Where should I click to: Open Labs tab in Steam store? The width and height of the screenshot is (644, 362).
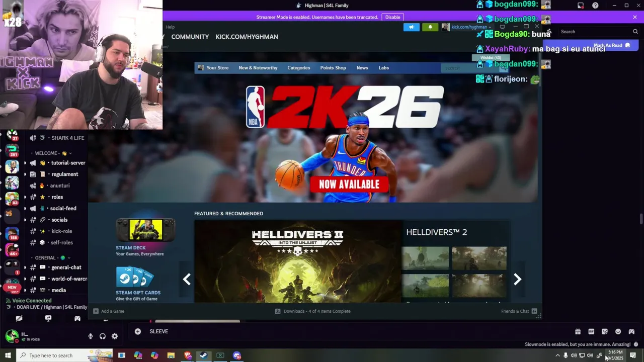click(x=384, y=68)
